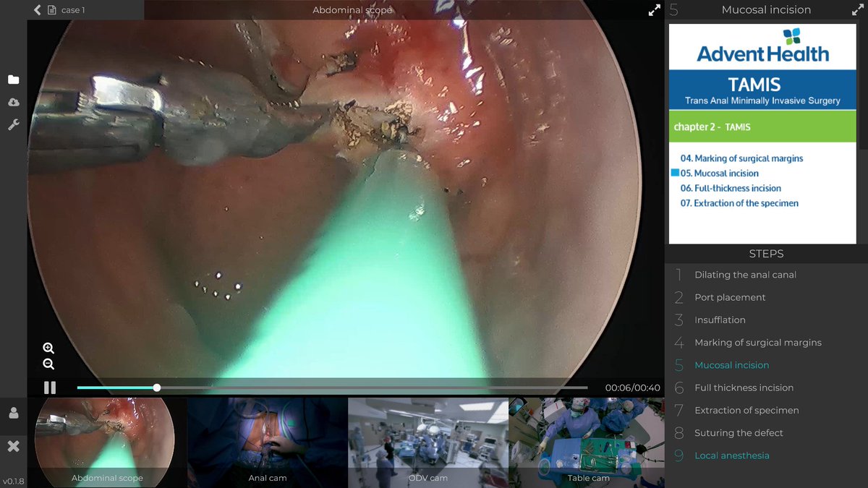Viewport: 868px width, 488px height.
Task: Zoom out of the video
Action: pyautogui.click(x=48, y=364)
